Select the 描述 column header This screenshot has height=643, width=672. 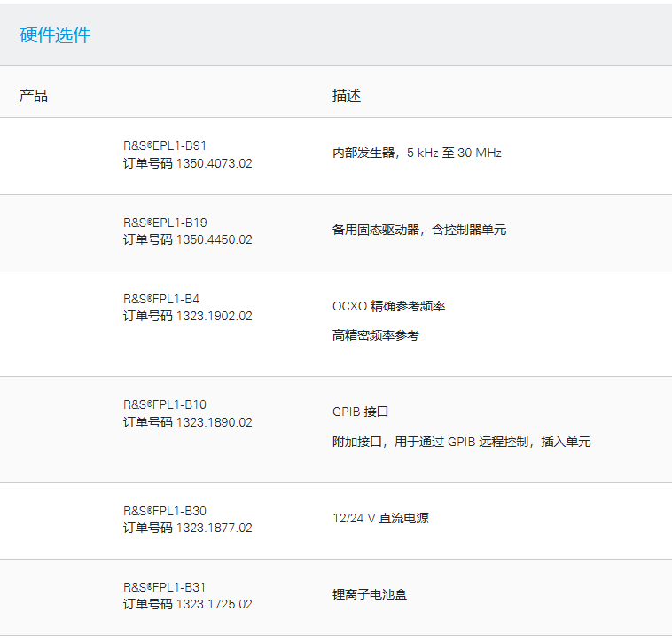(x=347, y=96)
